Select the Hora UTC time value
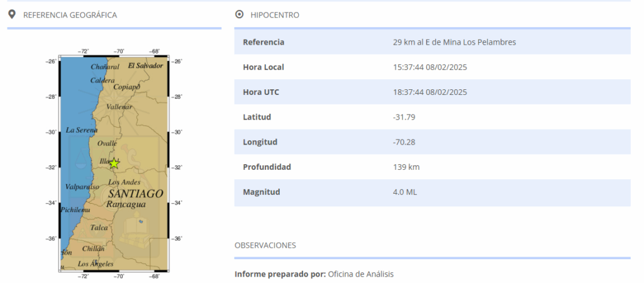Image resolution: width=644 pixels, height=283 pixels. [x=430, y=92]
